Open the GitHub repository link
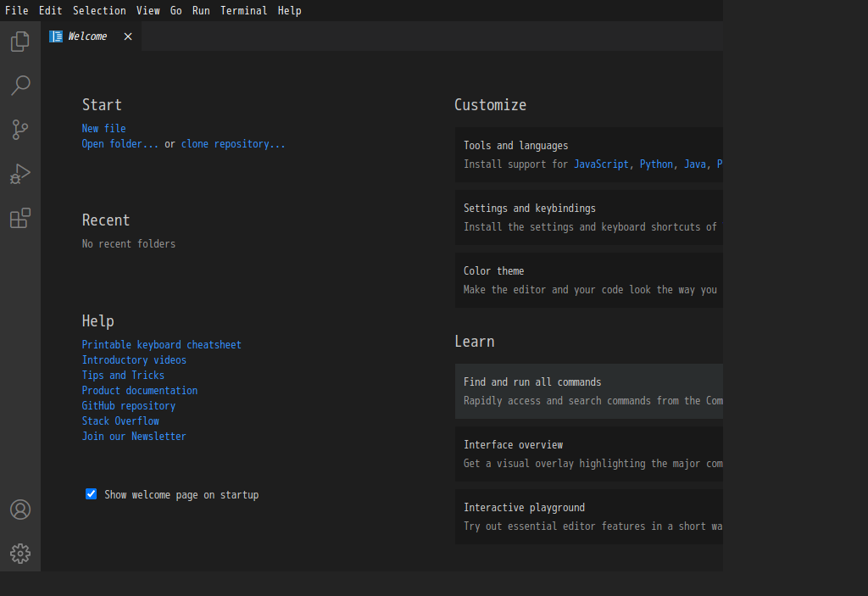The width and height of the screenshot is (868, 596). point(129,406)
